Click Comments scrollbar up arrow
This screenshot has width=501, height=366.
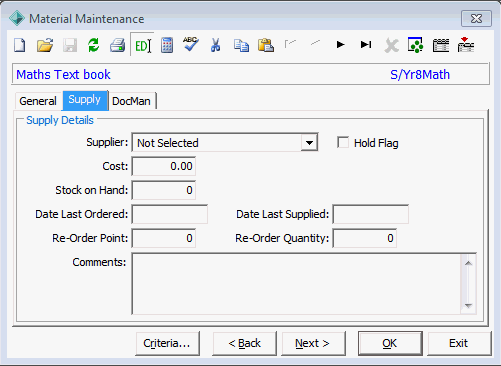pyautogui.click(x=468, y=263)
